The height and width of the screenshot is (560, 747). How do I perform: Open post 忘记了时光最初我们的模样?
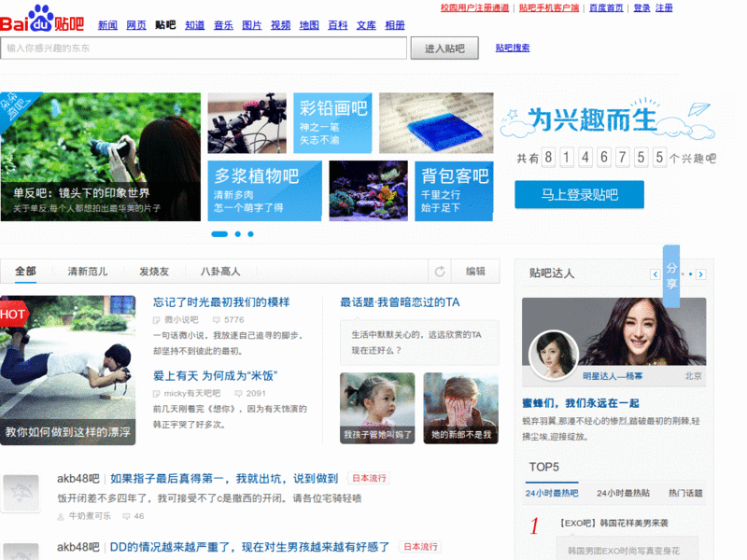coord(221,302)
